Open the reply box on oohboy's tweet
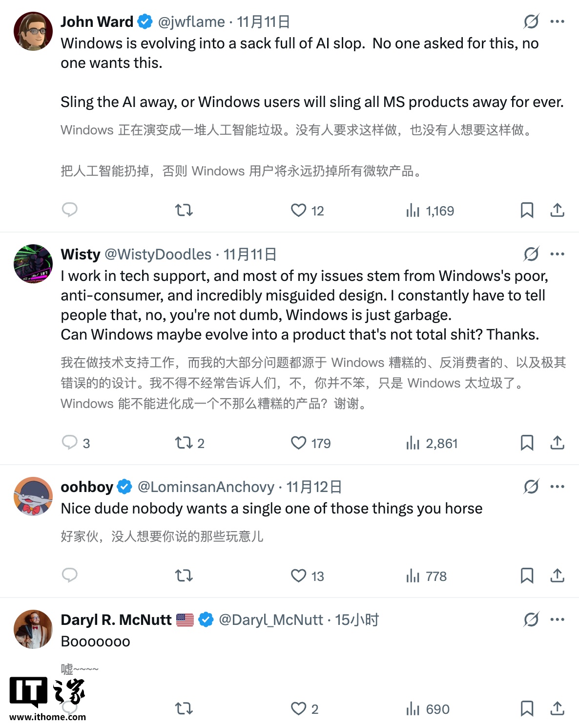The height and width of the screenshot is (728, 579). click(x=70, y=576)
